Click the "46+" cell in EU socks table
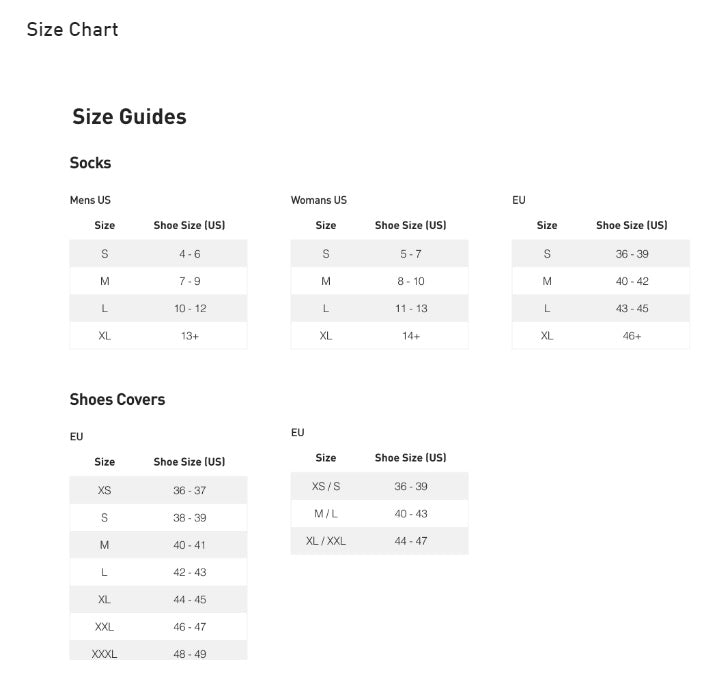Image resolution: width=716 pixels, height=678 pixels. click(x=632, y=336)
